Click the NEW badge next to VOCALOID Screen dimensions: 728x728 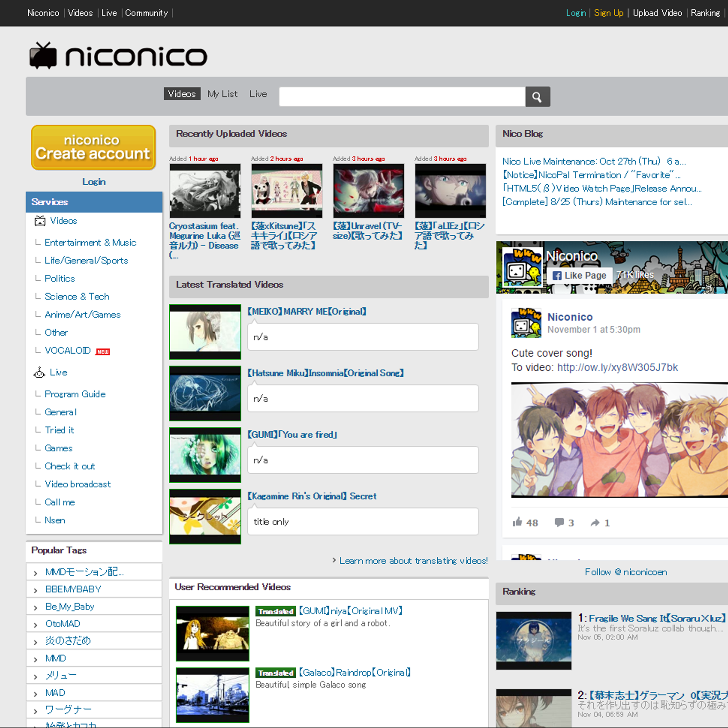[x=103, y=352]
